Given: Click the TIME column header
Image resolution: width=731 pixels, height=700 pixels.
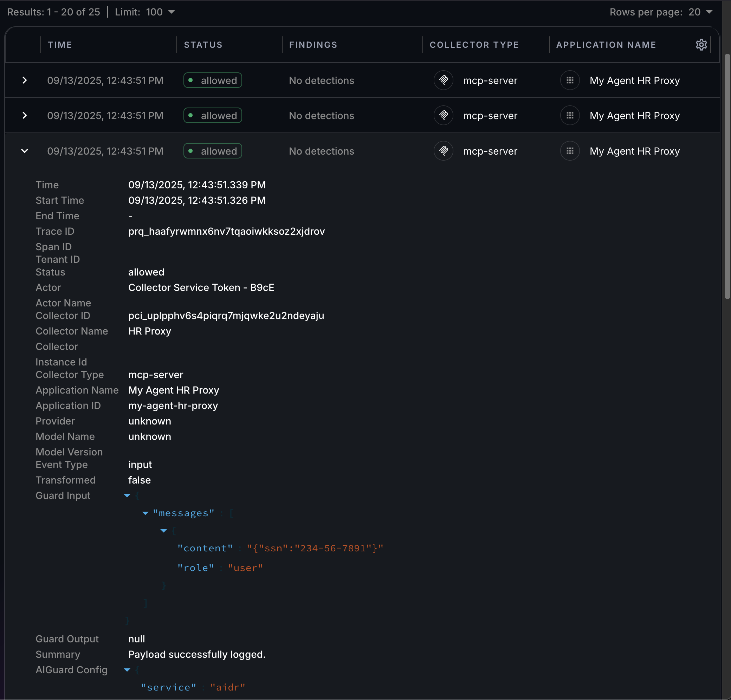Looking at the screenshot, I should pos(60,45).
